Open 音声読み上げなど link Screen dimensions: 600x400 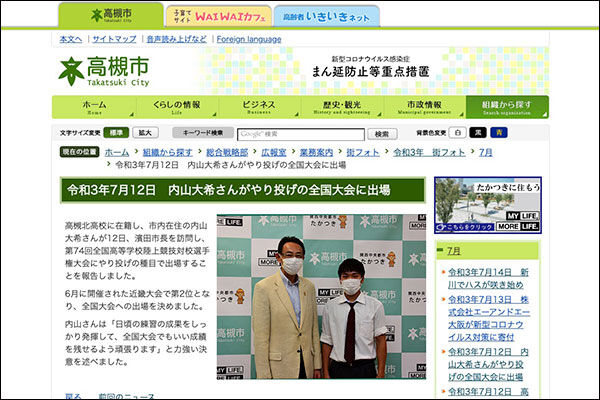[x=176, y=39]
